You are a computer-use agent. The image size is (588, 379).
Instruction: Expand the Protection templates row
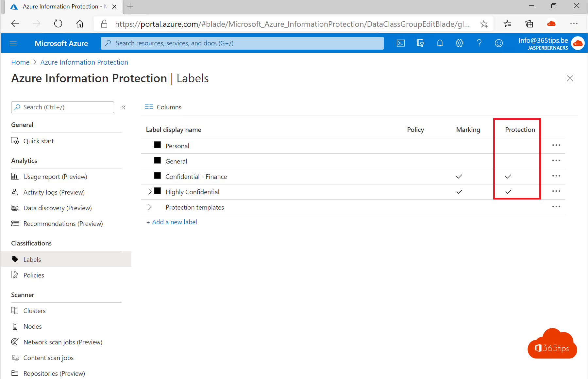click(150, 207)
